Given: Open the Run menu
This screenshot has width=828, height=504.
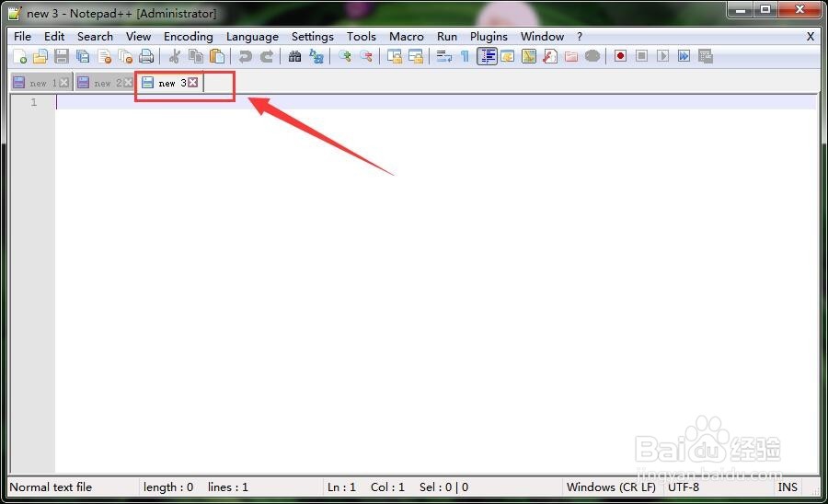Looking at the screenshot, I should 447,37.
